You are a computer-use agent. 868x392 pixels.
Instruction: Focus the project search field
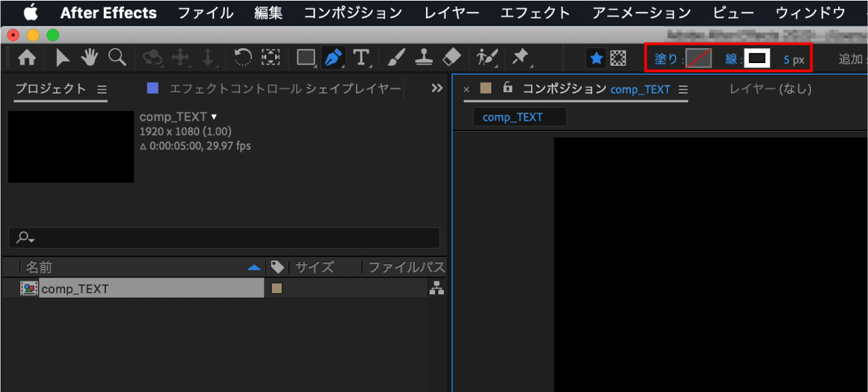pyautogui.click(x=224, y=237)
